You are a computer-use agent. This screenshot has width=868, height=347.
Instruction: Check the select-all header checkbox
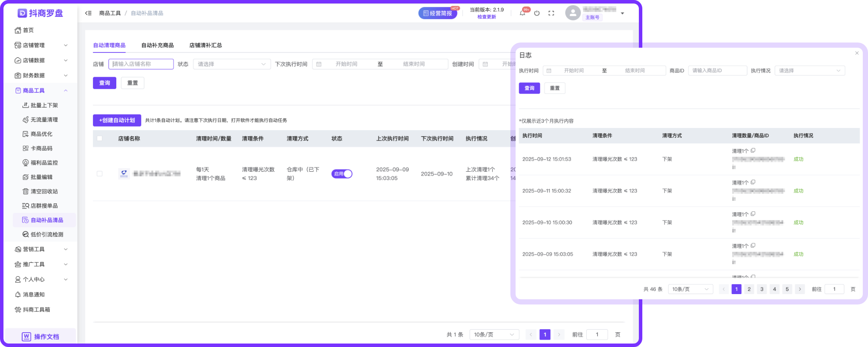tap(100, 138)
